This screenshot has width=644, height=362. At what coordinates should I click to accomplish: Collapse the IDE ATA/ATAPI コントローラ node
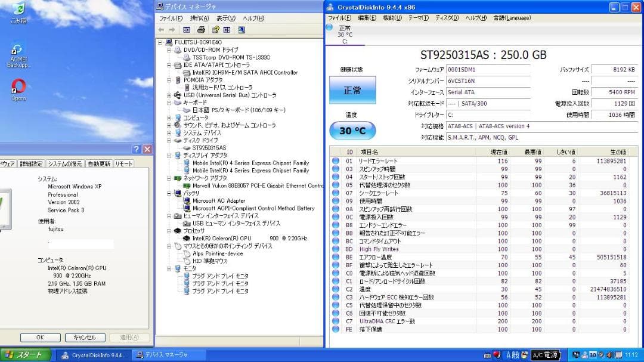(169, 65)
